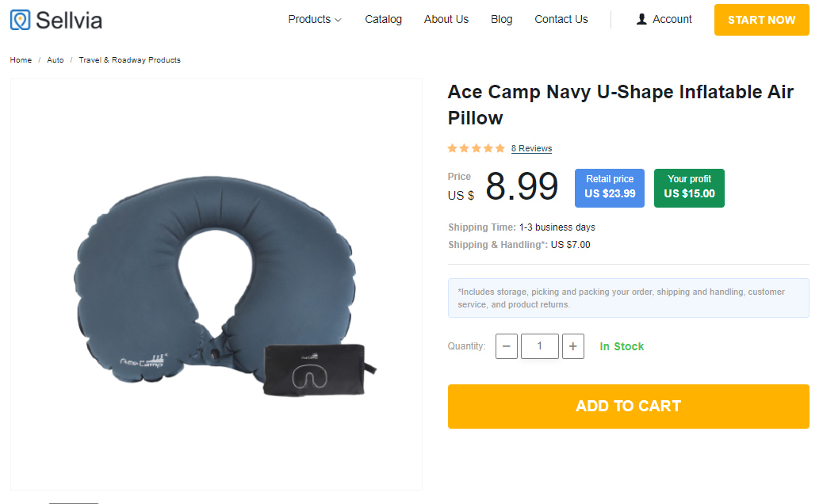
Task: Click the green Your profit badge
Action: coord(689,187)
